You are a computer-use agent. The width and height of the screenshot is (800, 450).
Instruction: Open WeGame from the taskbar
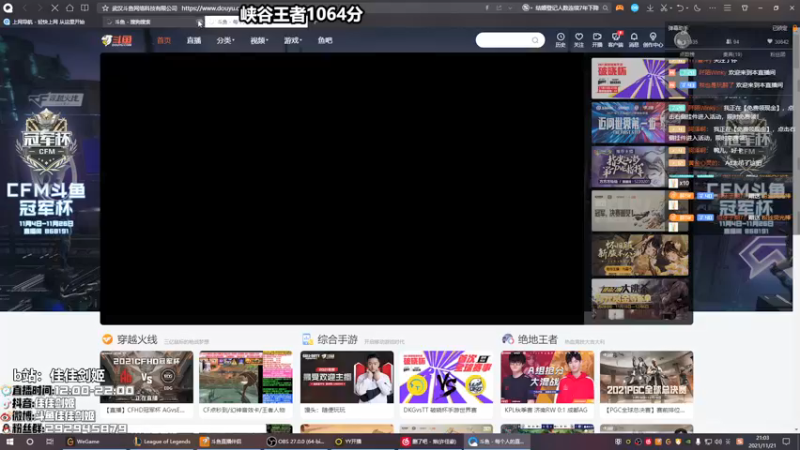coord(84,442)
